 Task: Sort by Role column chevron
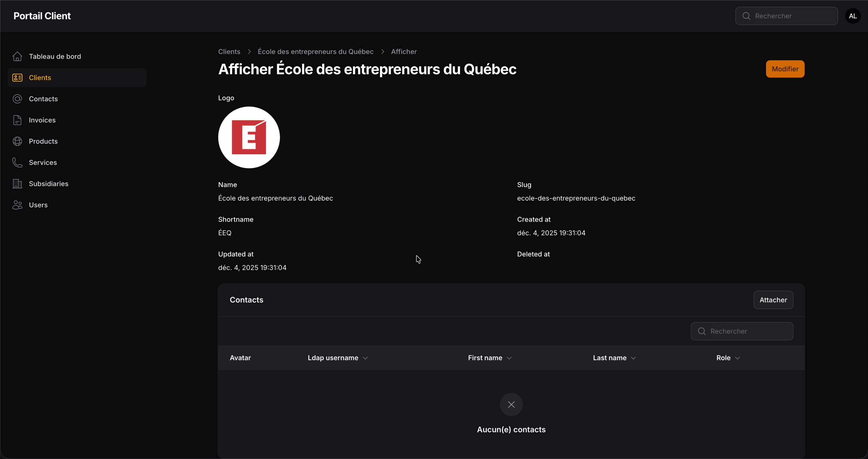pos(737,358)
